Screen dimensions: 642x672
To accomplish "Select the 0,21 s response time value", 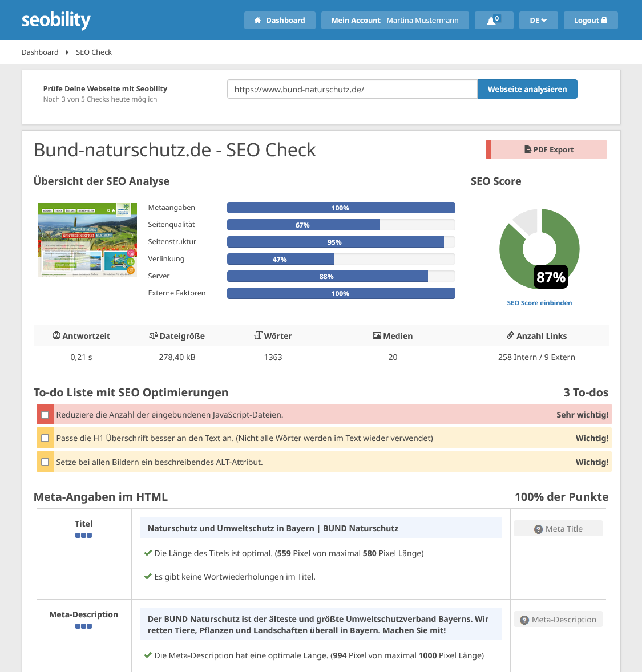I will click(81, 357).
